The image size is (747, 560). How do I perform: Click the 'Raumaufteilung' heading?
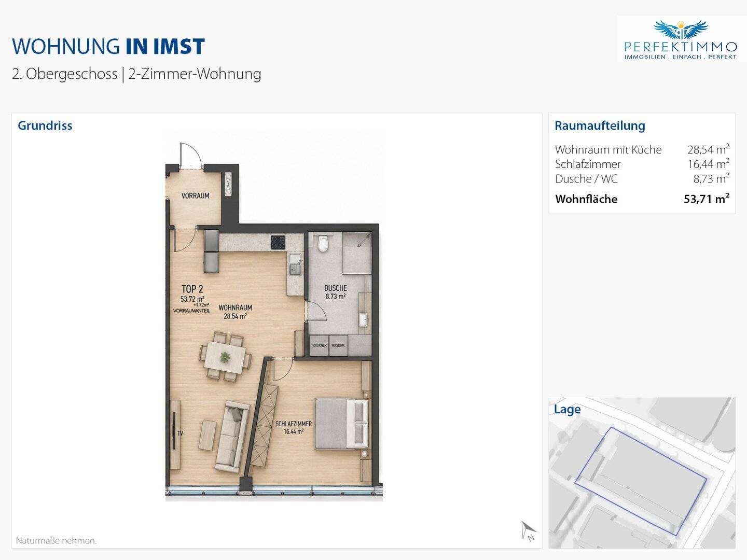point(600,125)
